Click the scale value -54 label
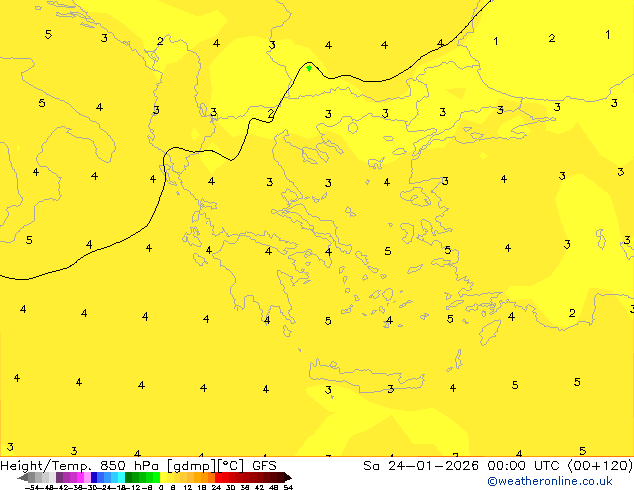Image resolution: width=634 pixels, height=490 pixels. tap(34, 487)
